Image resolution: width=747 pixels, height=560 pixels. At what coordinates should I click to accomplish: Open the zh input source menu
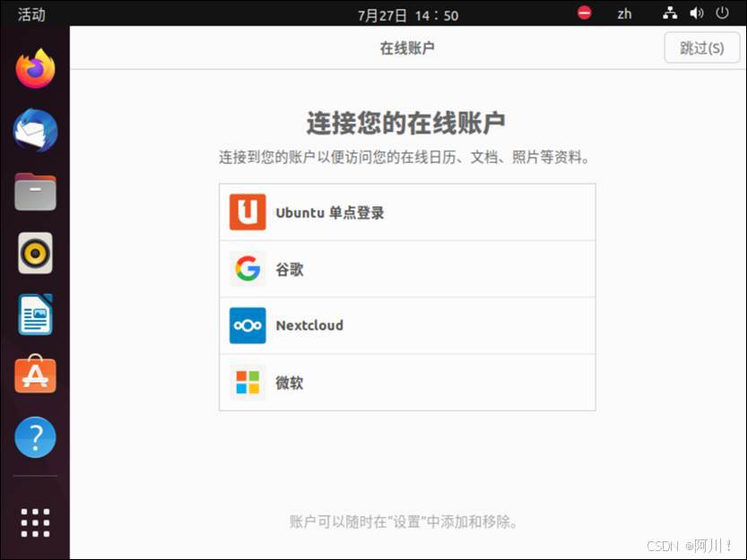[x=624, y=13]
